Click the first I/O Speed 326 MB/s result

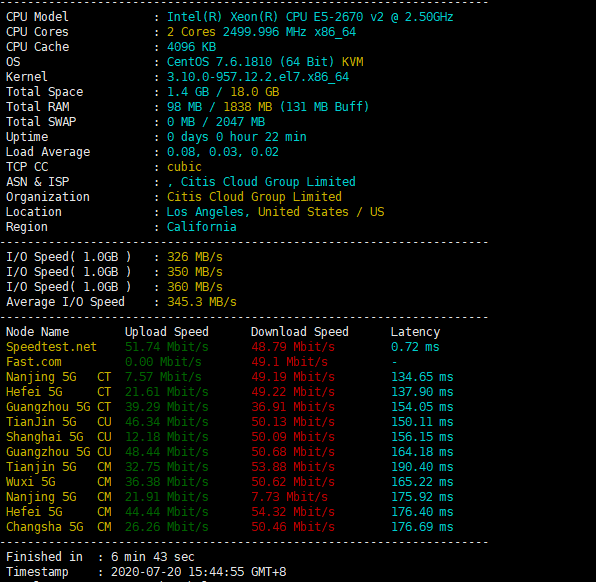click(195, 257)
